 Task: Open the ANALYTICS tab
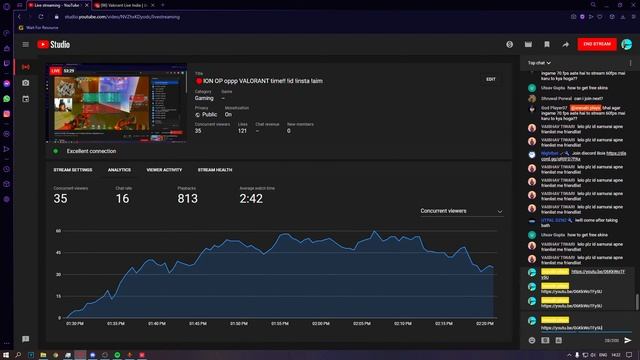[x=119, y=170]
